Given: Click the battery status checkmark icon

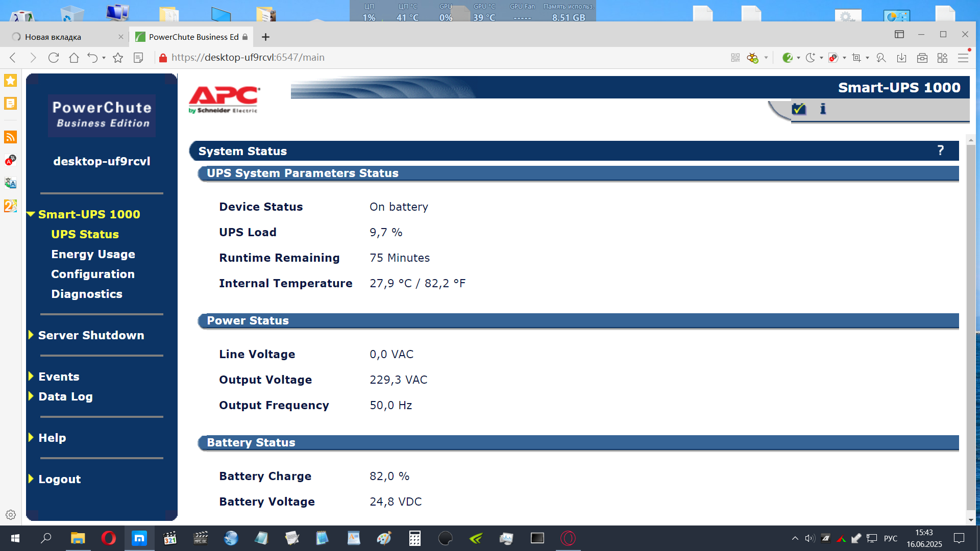Looking at the screenshot, I should point(798,109).
